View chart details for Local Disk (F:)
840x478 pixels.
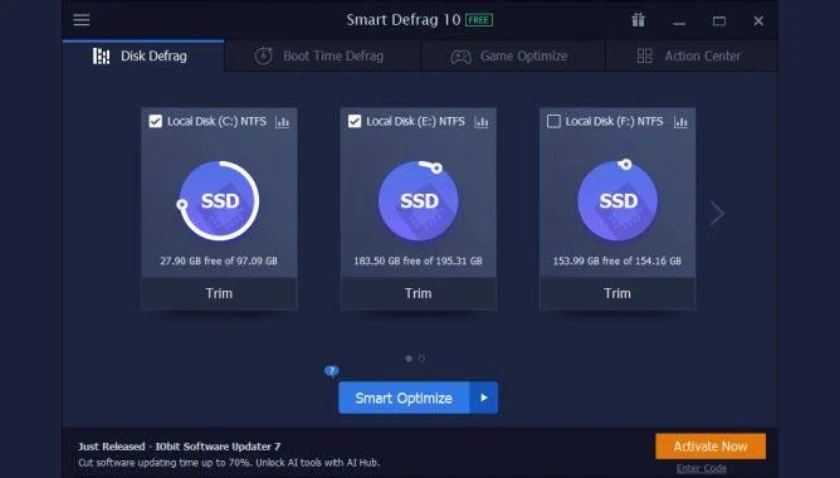tap(681, 122)
